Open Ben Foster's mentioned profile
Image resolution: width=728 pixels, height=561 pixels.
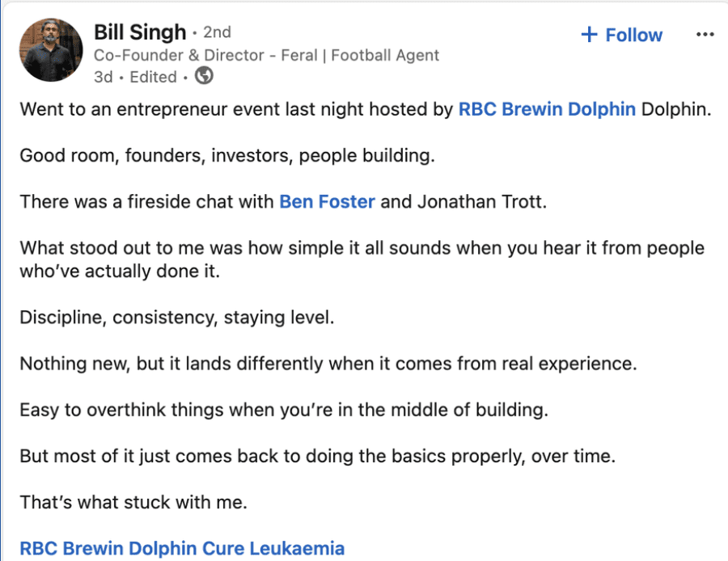point(327,201)
